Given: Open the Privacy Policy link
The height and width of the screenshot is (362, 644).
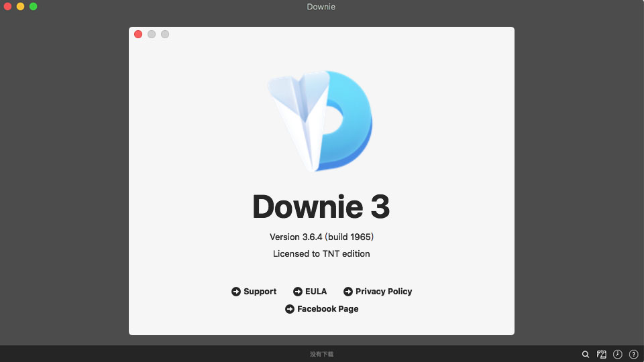Looking at the screenshot, I should coord(378,292).
